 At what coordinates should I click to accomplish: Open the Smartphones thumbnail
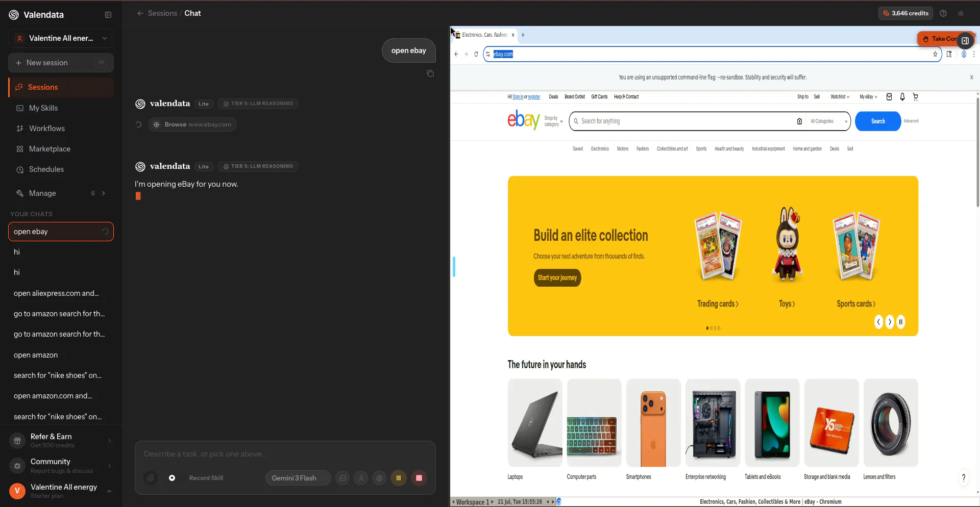point(653,423)
